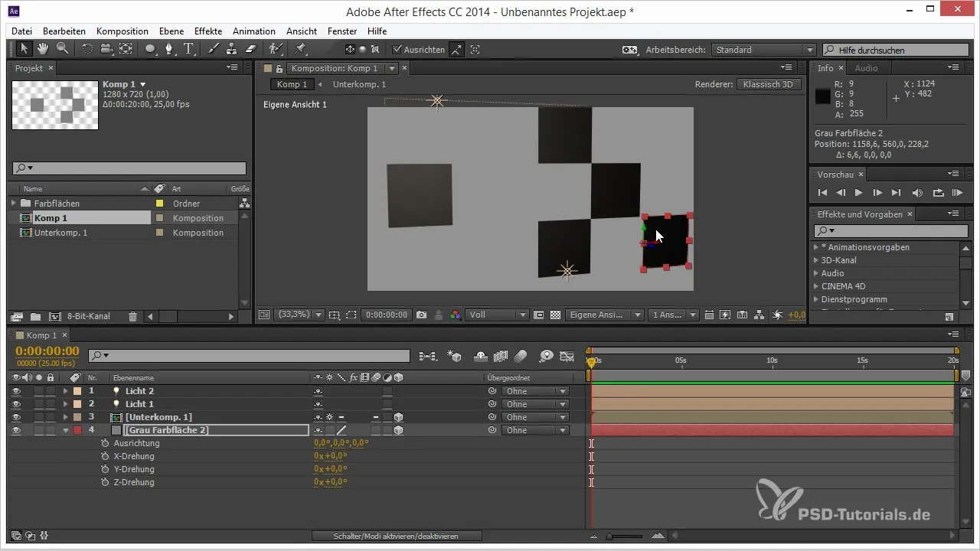Hide the Licht 1 layer

pyautogui.click(x=16, y=404)
